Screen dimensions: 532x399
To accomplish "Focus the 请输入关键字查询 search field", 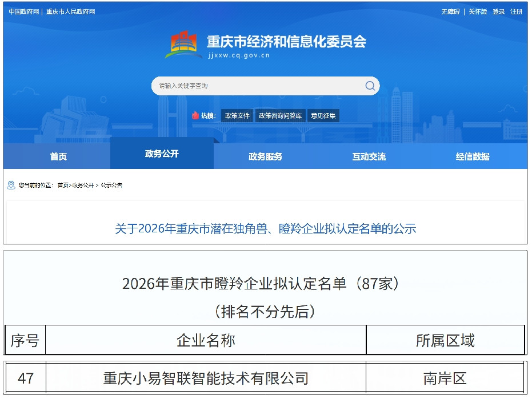I will click(265, 86).
